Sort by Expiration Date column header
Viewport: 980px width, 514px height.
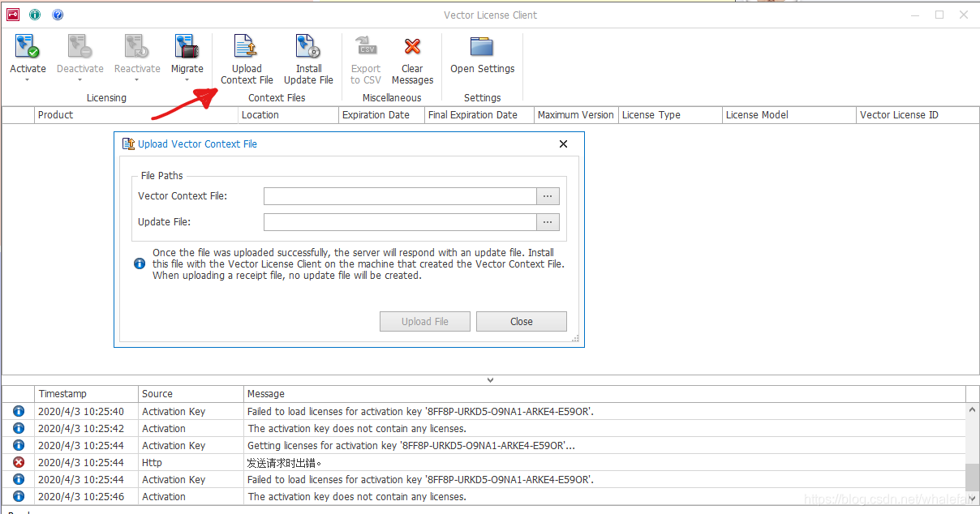tap(381, 115)
